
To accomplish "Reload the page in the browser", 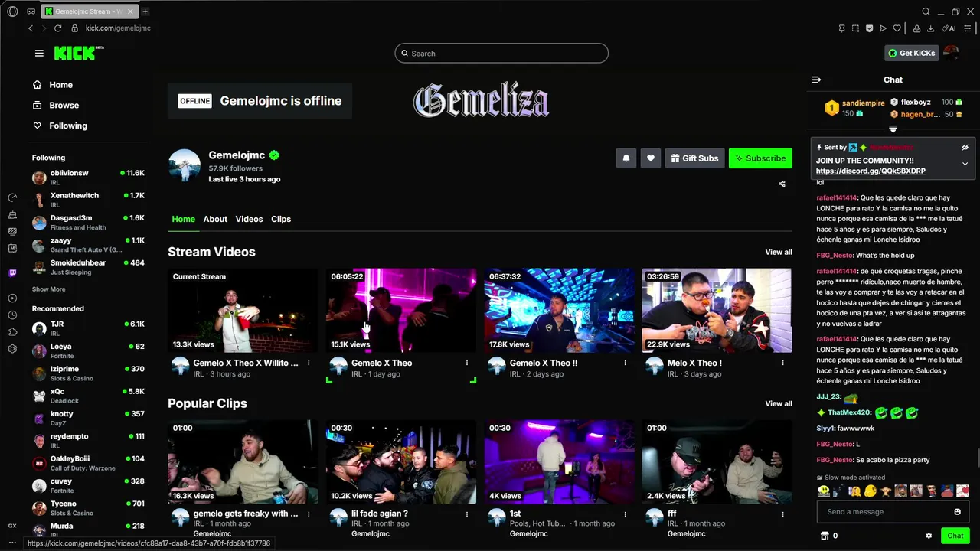I will click(59, 28).
